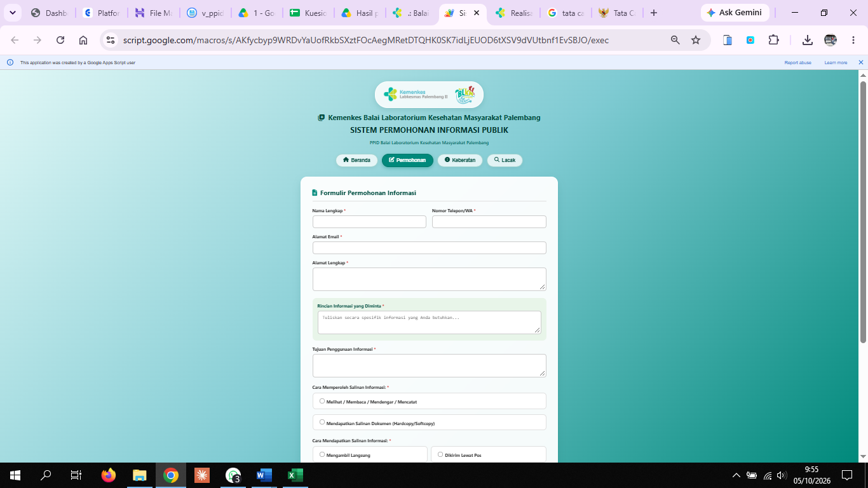The image size is (868, 488).
Task: Open WhatsApp with badge 3 in taskbar
Action: (233, 475)
